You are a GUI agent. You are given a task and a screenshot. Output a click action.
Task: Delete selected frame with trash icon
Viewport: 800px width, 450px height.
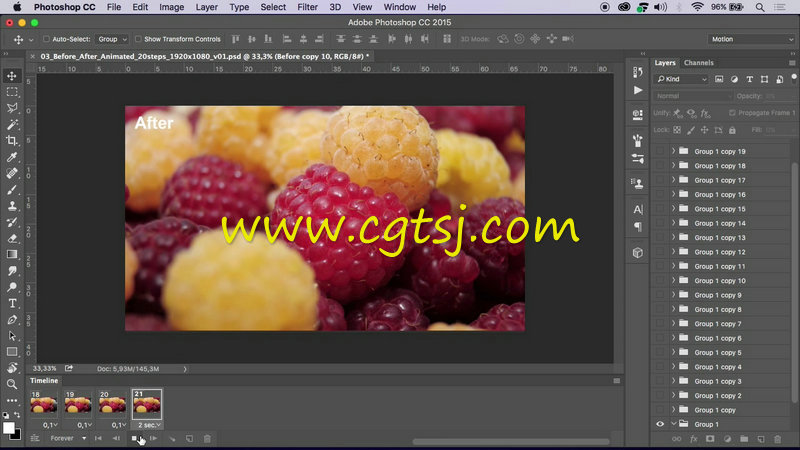(207, 438)
